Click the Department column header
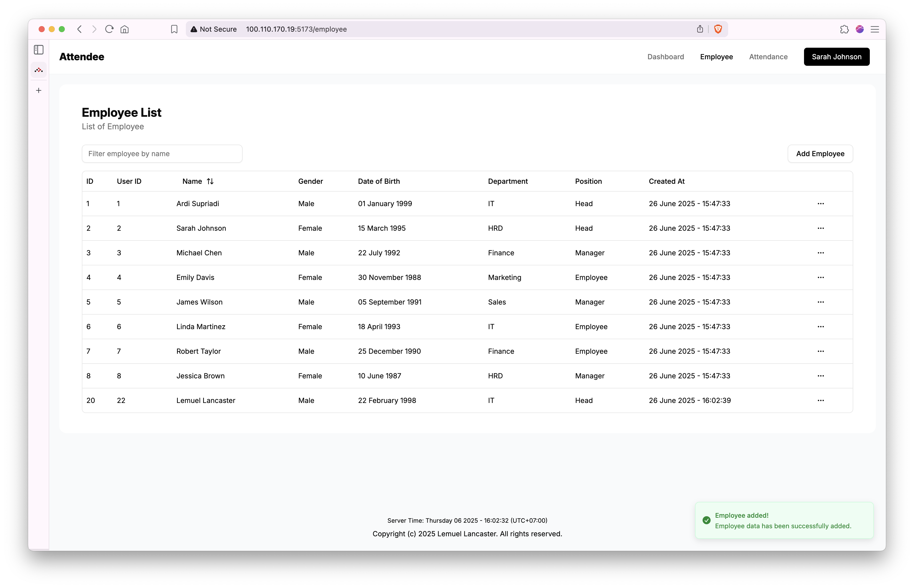This screenshot has height=588, width=914. click(508, 181)
